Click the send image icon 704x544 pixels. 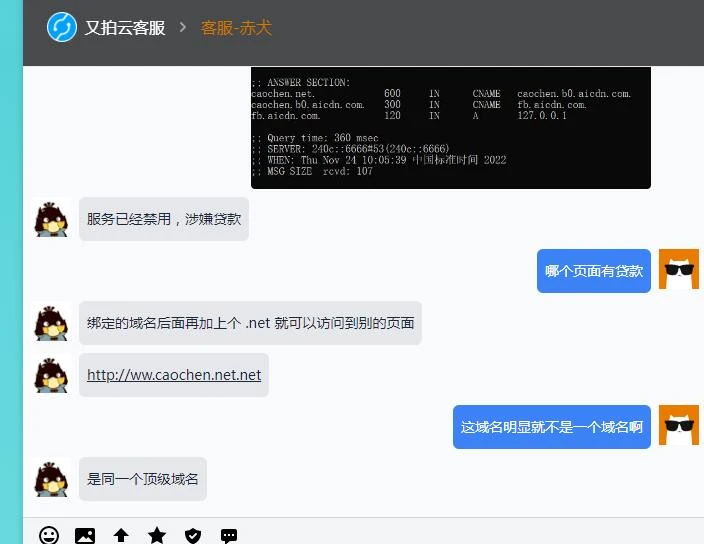pos(85,536)
